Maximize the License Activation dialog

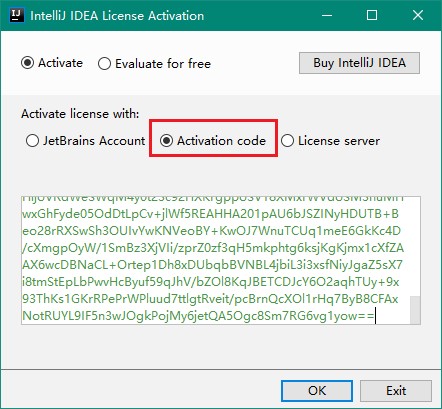coord(372,15)
